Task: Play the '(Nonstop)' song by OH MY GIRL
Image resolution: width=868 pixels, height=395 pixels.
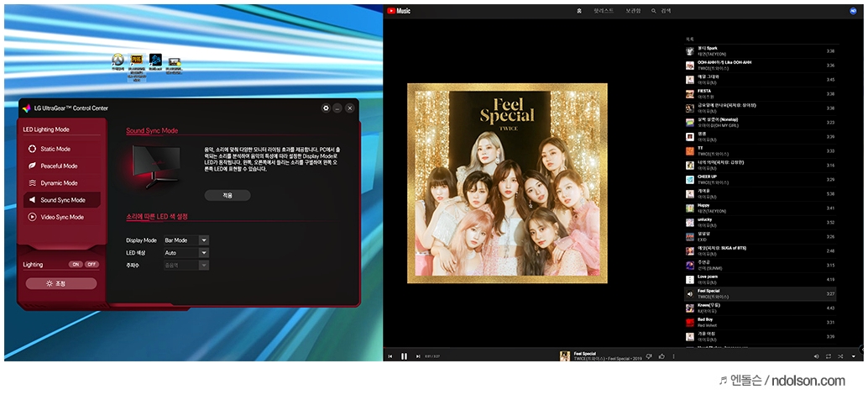Action: 761,123
